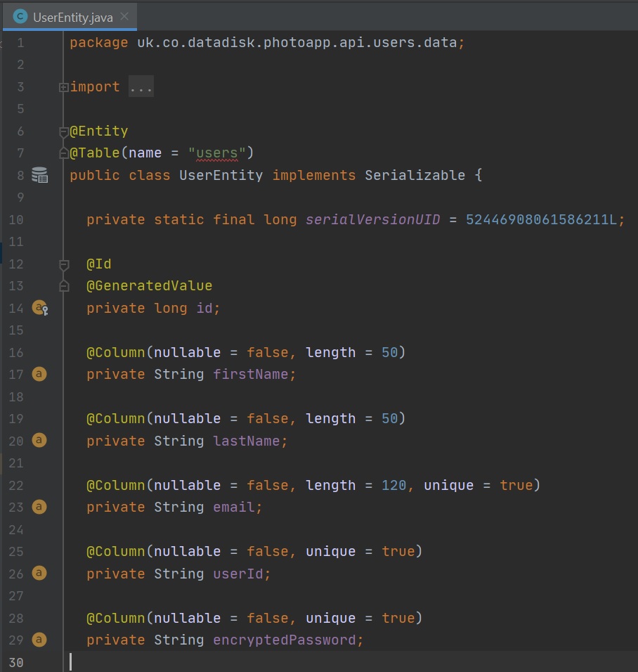This screenshot has width=638, height=672.
Task: Close the UserEntity.java tab
Action: click(x=124, y=16)
